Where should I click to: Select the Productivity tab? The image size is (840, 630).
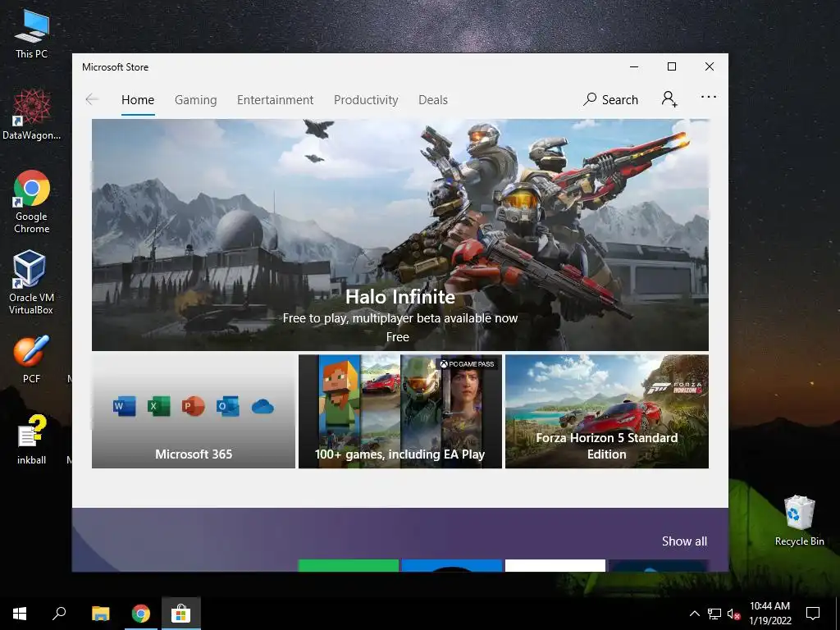pyautogui.click(x=366, y=99)
